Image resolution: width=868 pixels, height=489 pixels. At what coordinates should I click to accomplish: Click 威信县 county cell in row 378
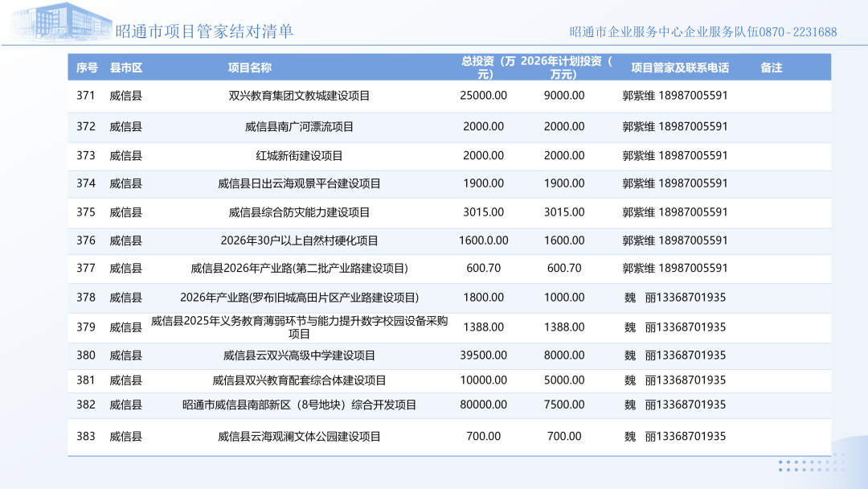coord(125,298)
